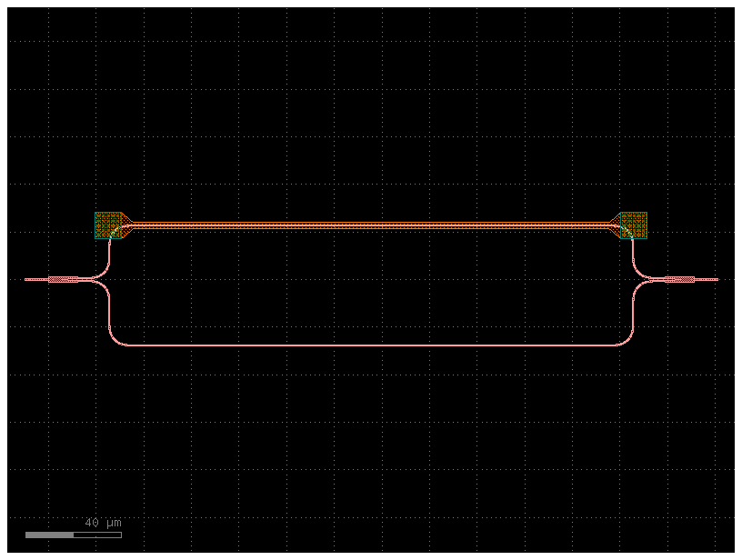Select the right metal contact pad
This screenshot has height=560, width=742.
(x=634, y=225)
